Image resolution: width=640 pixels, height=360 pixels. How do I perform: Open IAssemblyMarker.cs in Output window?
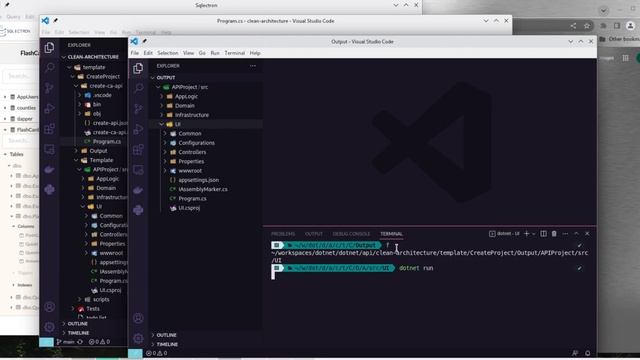[x=203, y=189]
